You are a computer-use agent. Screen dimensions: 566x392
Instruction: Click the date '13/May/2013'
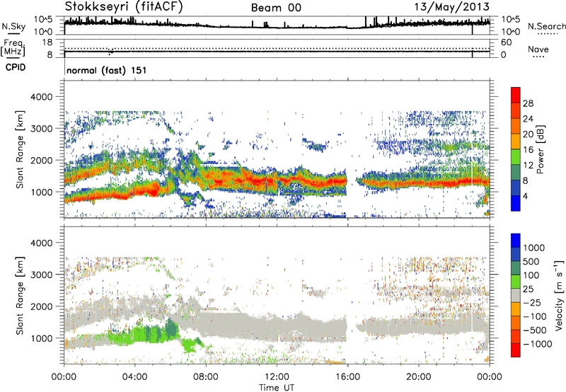[x=451, y=7]
